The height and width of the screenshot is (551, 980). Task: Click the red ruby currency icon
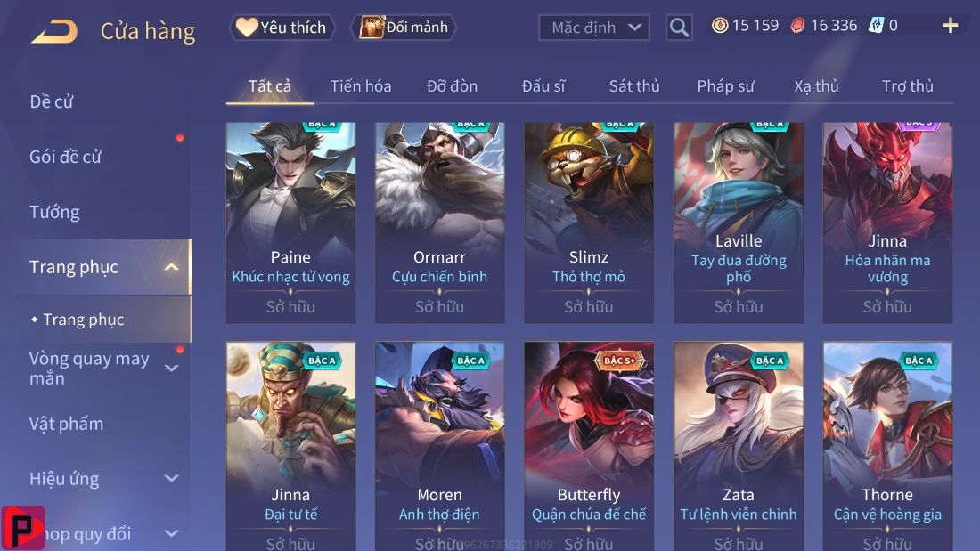tap(797, 26)
